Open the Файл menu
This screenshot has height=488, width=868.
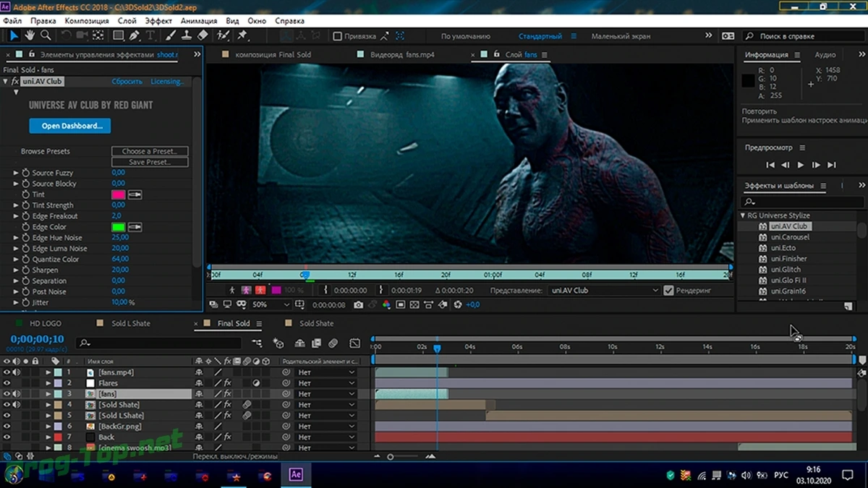click(12, 21)
